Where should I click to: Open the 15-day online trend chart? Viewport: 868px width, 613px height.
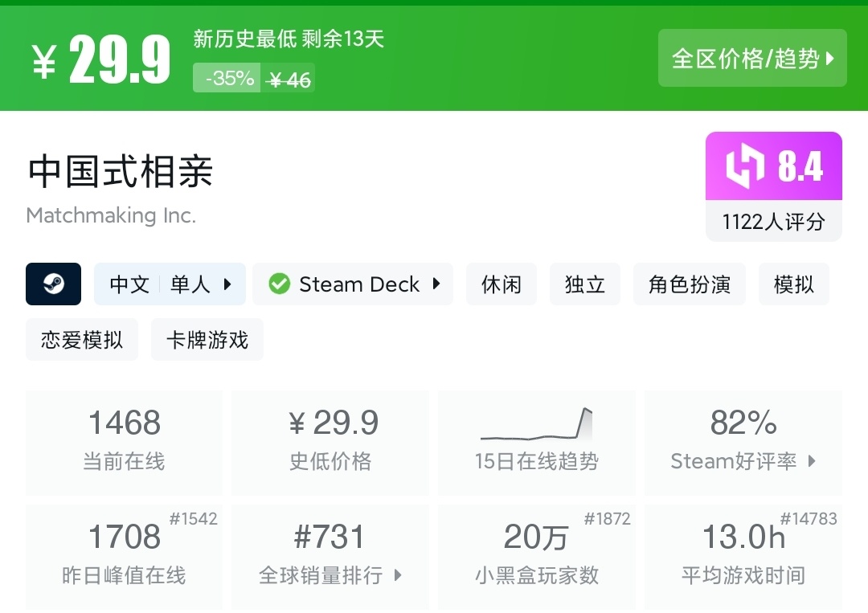coord(536,426)
